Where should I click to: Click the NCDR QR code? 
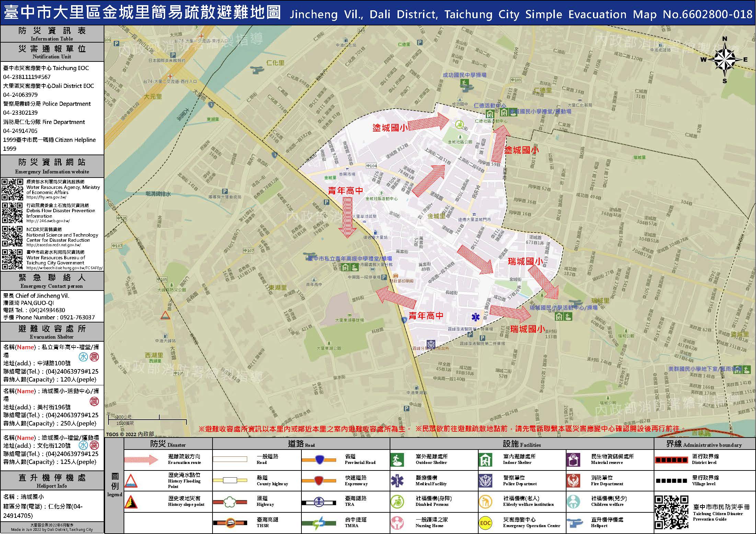pyautogui.click(x=13, y=236)
